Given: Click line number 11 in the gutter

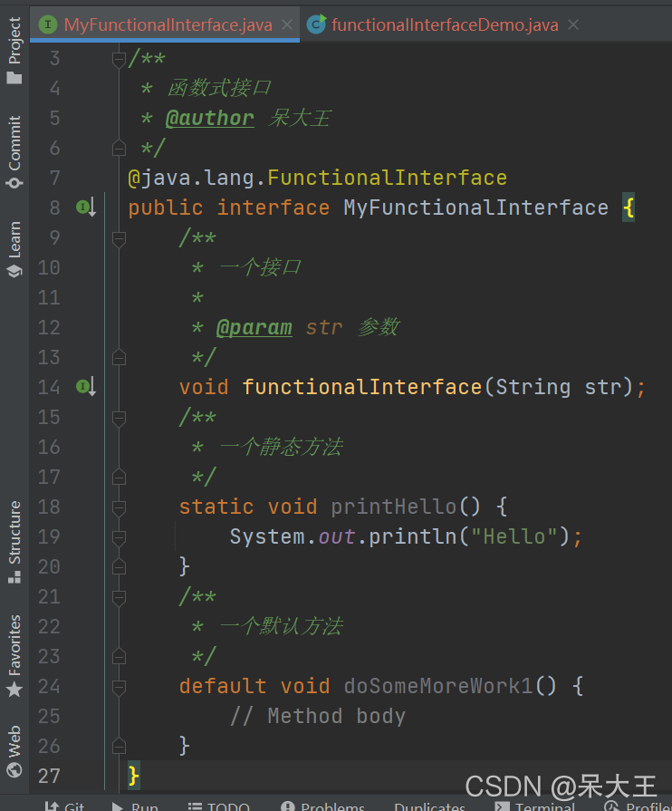Looking at the screenshot, I should pyautogui.click(x=49, y=298).
